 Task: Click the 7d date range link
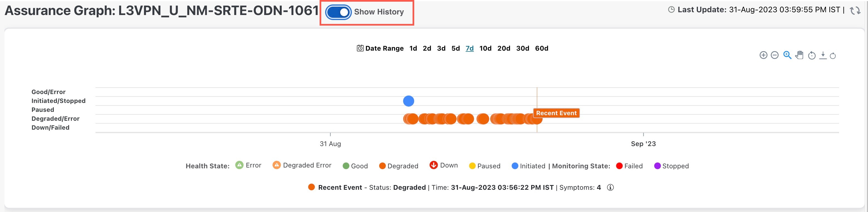pos(469,48)
